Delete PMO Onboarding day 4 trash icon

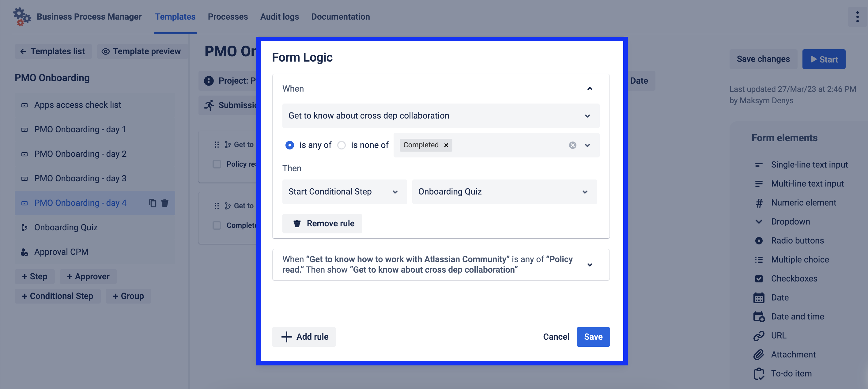[165, 203]
